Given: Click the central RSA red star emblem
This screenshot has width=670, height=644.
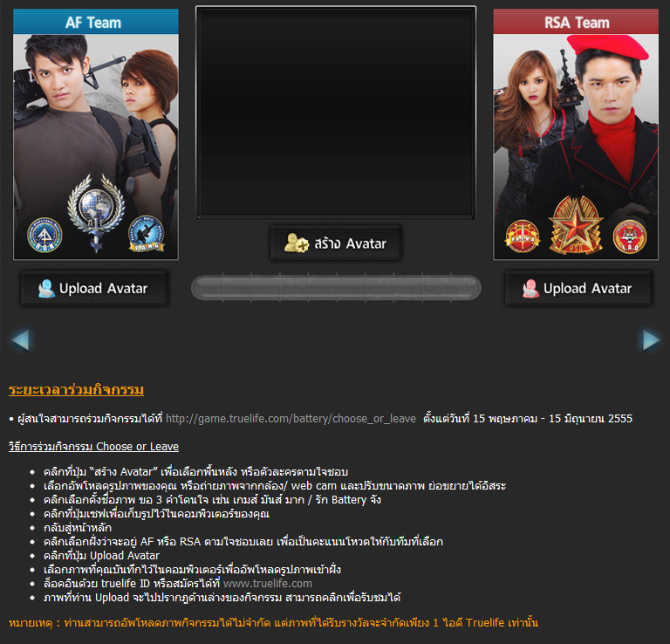Looking at the screenshot, I should pyautogui.click(x=576, y=225).
